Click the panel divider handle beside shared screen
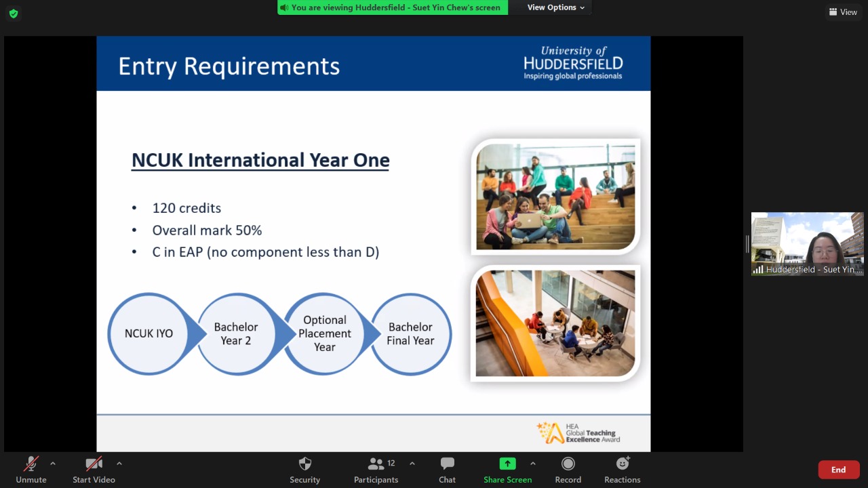This screenshot has width=868, height=488. tap(747, 244)
